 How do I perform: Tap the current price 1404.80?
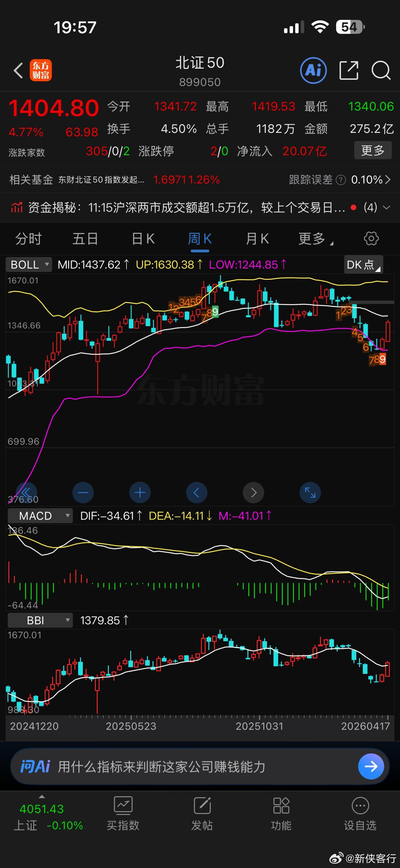click(54, 109)
